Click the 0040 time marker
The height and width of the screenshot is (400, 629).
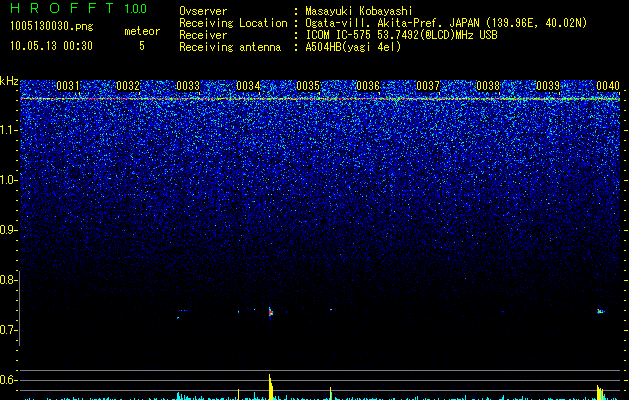point(608,86)
